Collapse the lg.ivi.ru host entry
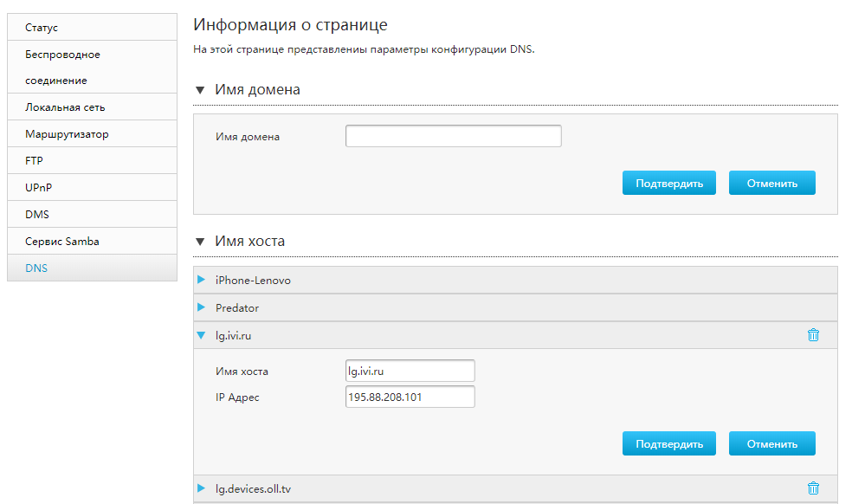852x504 pixels. 202,335
